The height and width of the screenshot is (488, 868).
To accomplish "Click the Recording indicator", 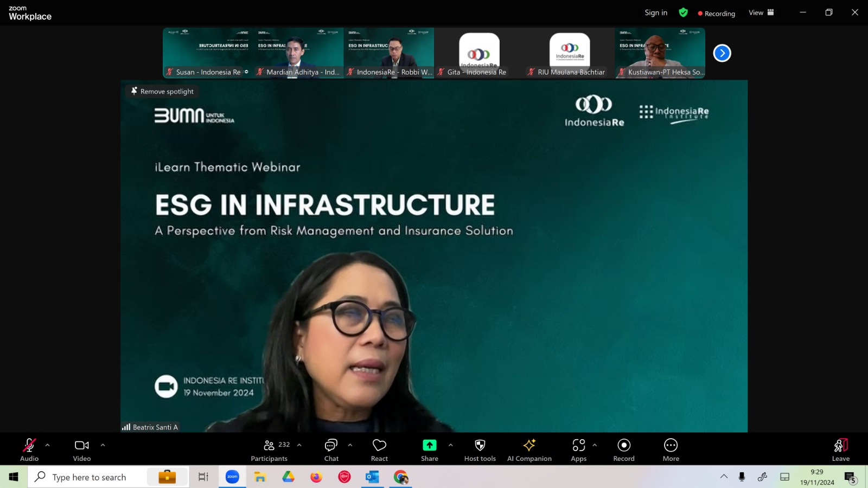I will (x=716, y=13).
